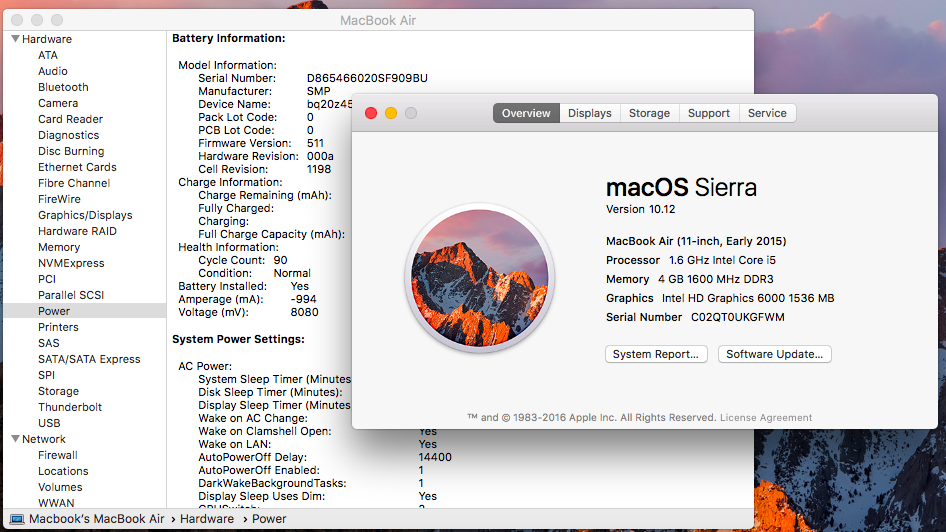The image size is (946, 532).
Task: Select Bluetooth in the hardware list
Action: 63,87
